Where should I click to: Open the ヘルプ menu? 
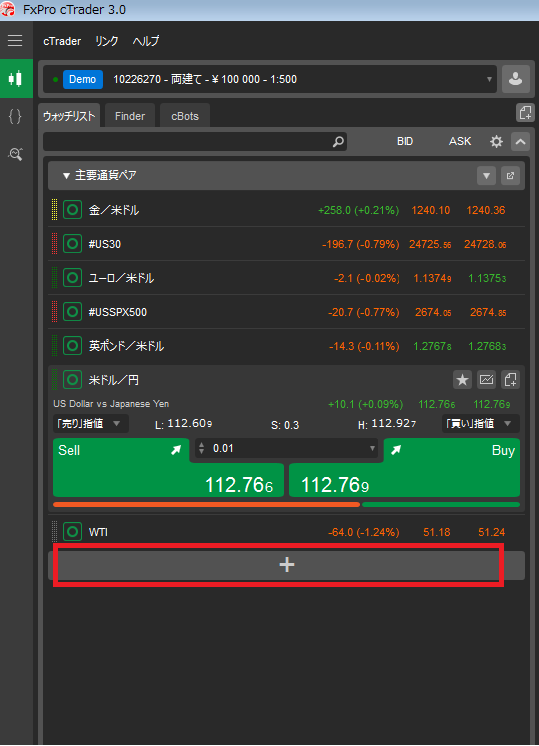click(146, 41)
